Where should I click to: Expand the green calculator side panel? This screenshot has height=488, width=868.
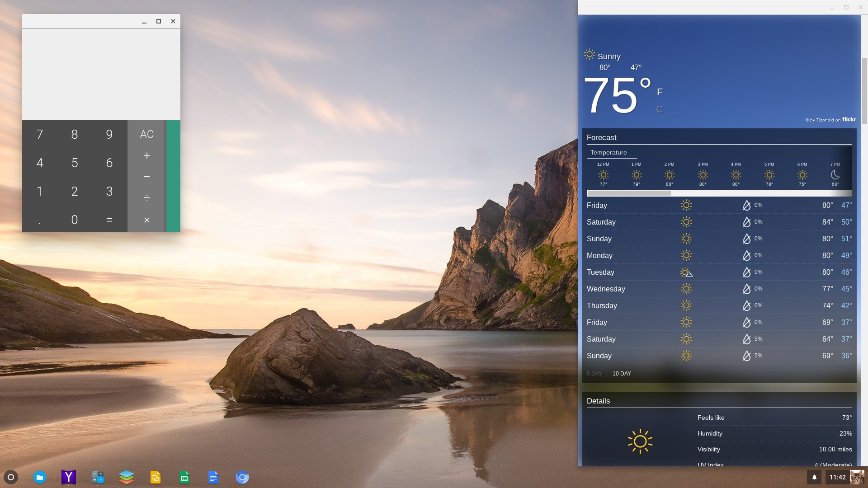(173, 176)
